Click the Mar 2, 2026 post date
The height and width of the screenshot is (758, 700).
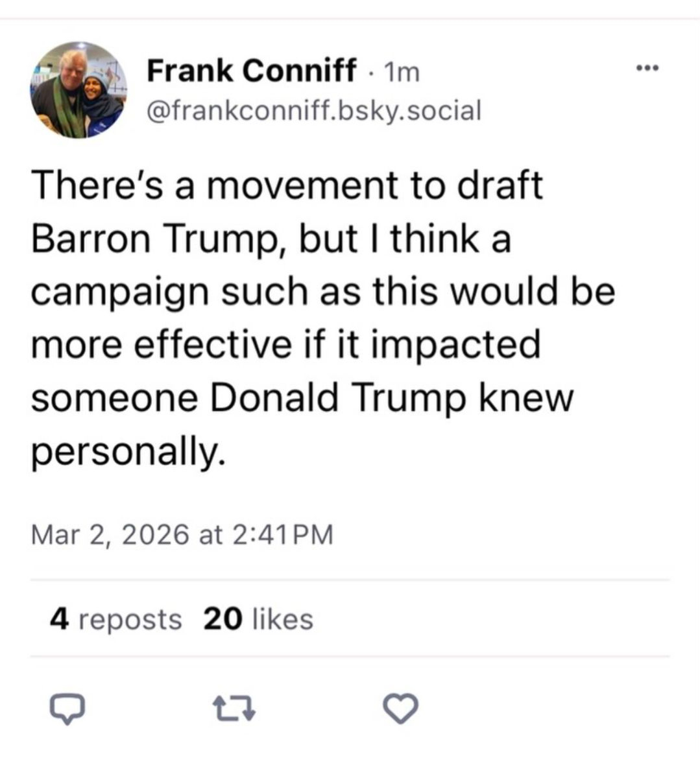[x=110, y=535]
